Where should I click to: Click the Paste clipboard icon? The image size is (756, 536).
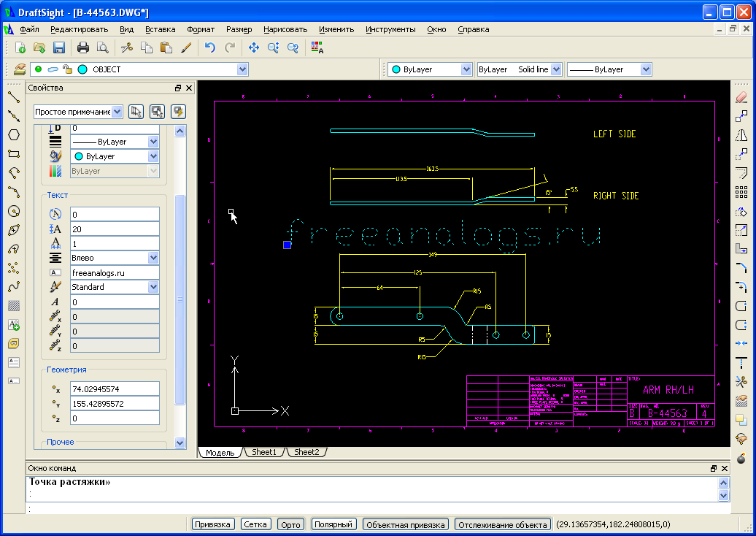pyautogui.click(x=166, y=47)
